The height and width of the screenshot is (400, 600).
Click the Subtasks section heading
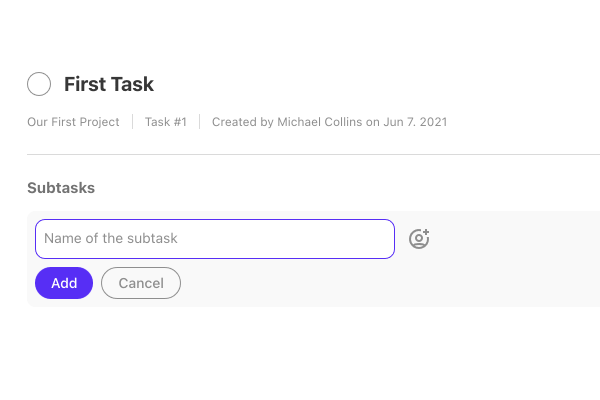61,188
